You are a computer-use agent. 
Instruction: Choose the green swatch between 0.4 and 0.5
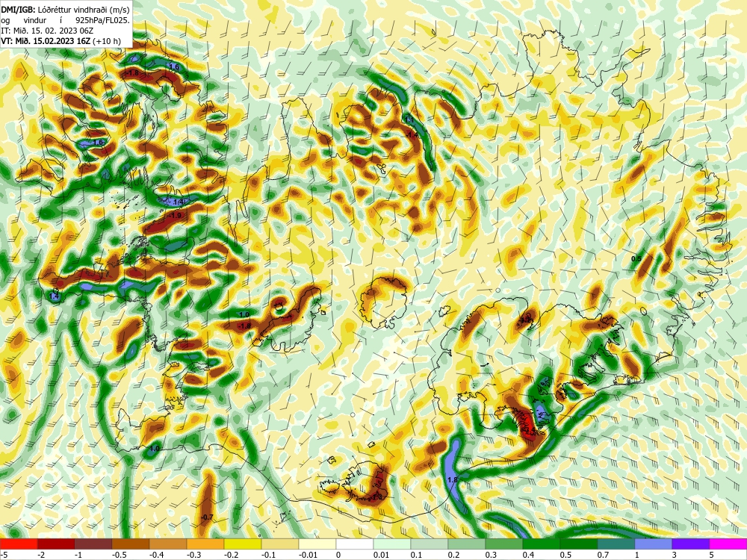(x=541, y=544)
